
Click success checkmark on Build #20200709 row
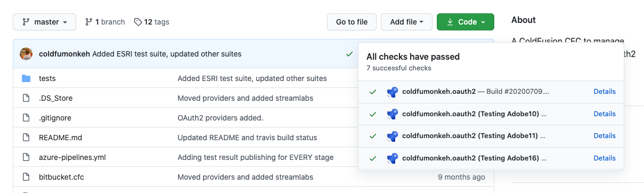click(373, 92)
